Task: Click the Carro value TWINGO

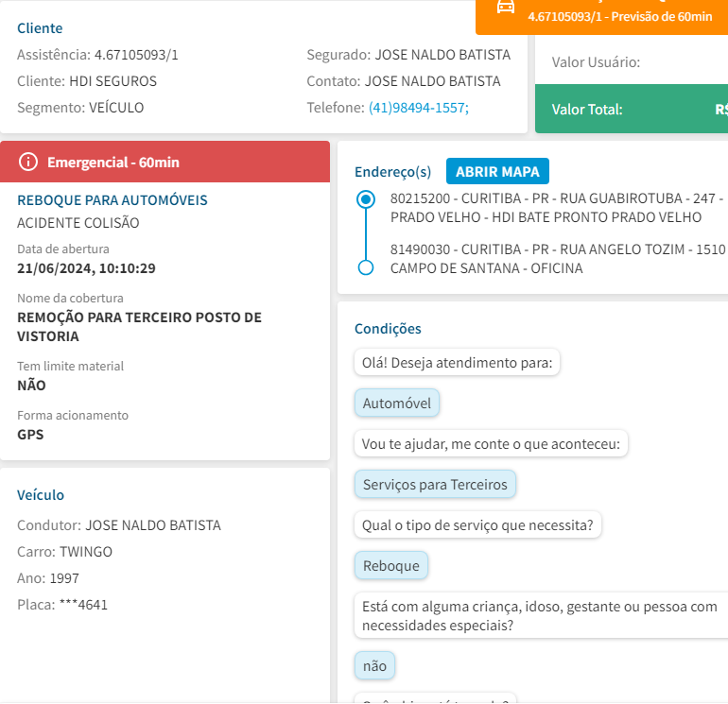Action: (x=85, y=552)
